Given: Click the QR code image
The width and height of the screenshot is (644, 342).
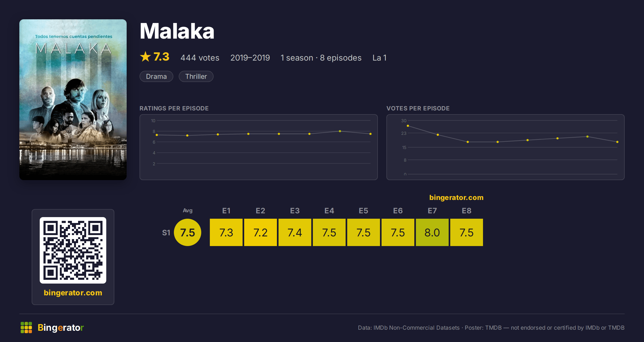Looking at the screenshot, I should tap(73, 250).
